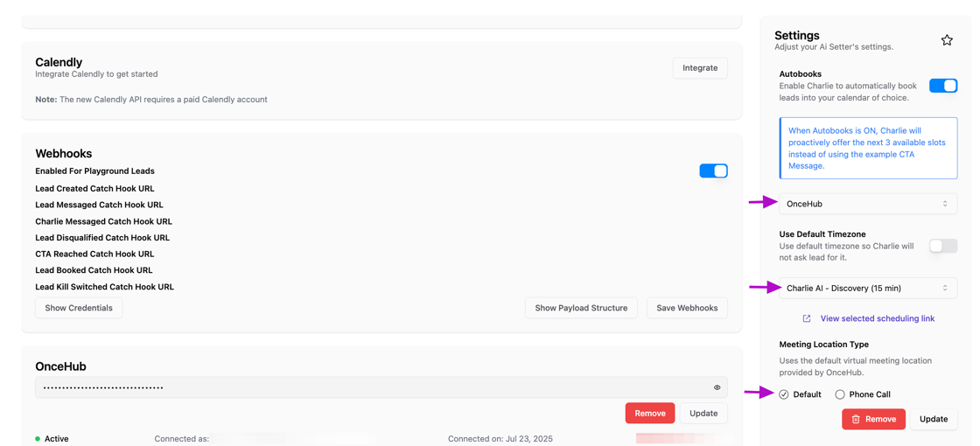980x446 pixels.
Task: Enable the Use Default Timezone switch
Action: [943, 246]
